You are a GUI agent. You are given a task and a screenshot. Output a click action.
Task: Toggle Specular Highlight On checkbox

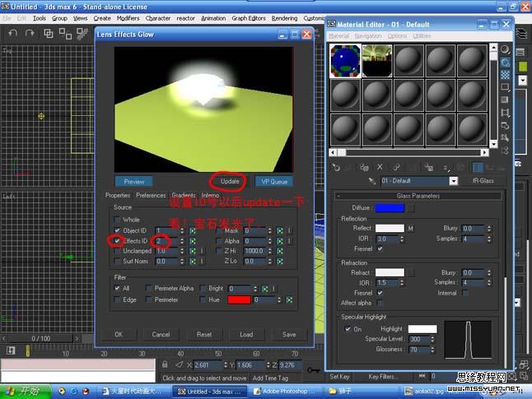coord(348,329)
